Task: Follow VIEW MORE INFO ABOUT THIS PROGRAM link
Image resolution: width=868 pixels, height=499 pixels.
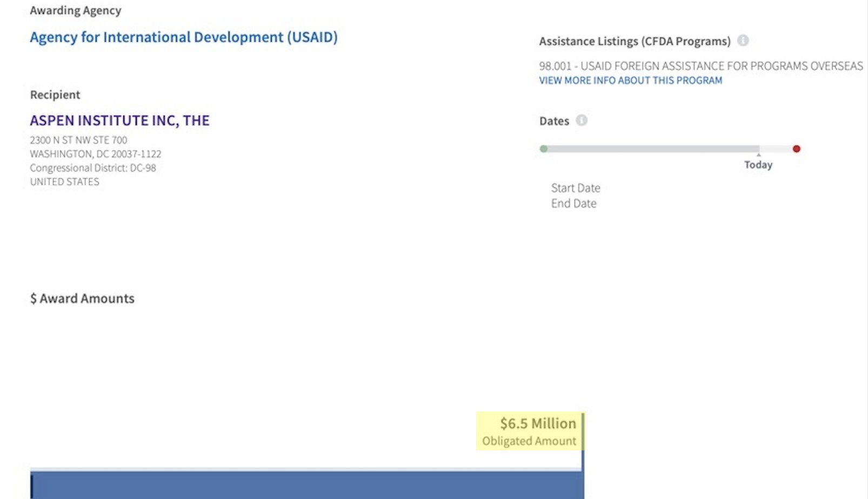Action: pyautogui.click(x=630, y=80)
